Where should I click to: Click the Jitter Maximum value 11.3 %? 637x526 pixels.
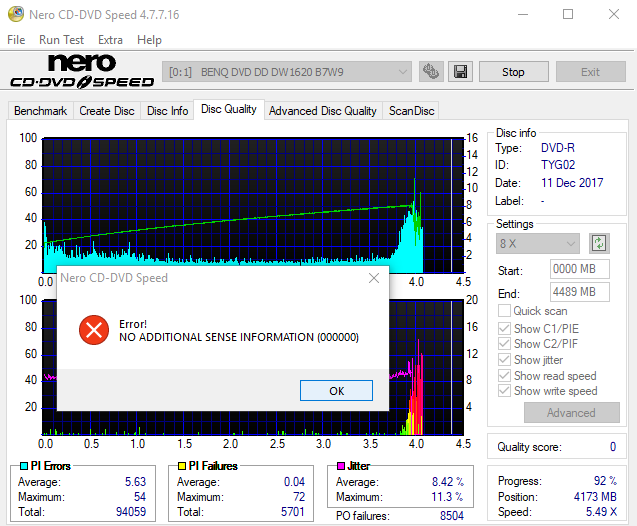point(447,497)
